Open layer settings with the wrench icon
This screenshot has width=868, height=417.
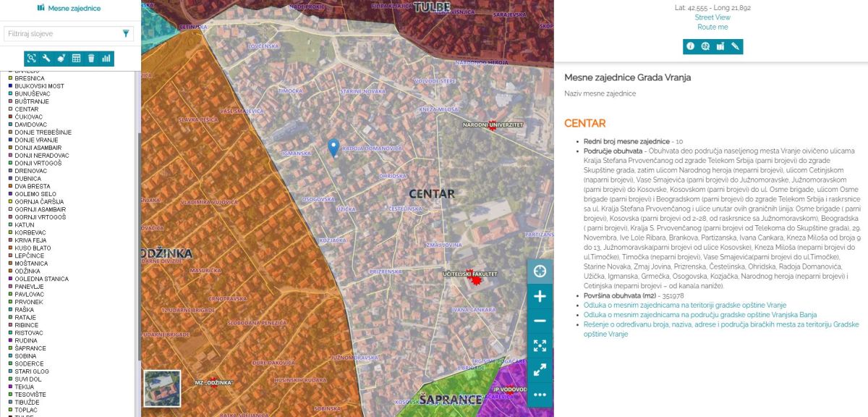[x=46, y=59]
